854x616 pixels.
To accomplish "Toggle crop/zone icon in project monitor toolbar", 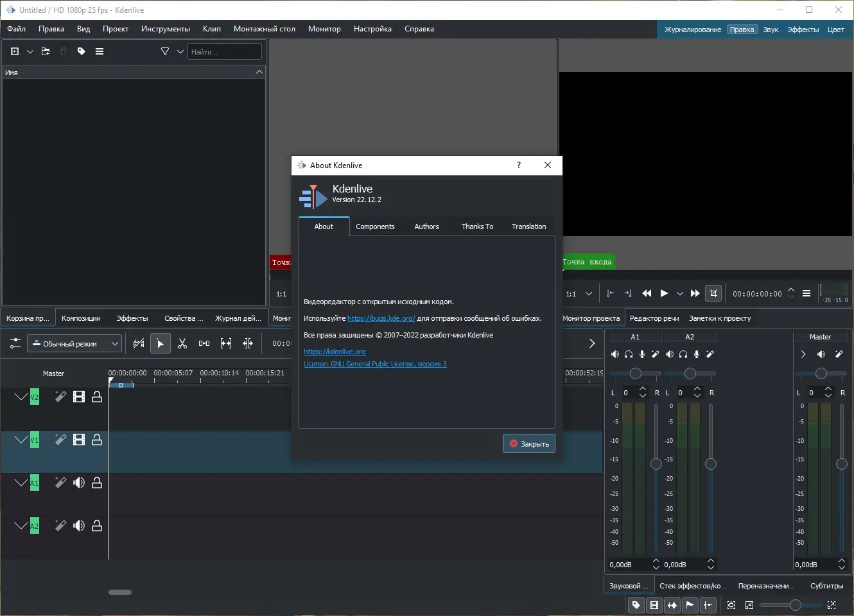I will click(x=713, y=293).
